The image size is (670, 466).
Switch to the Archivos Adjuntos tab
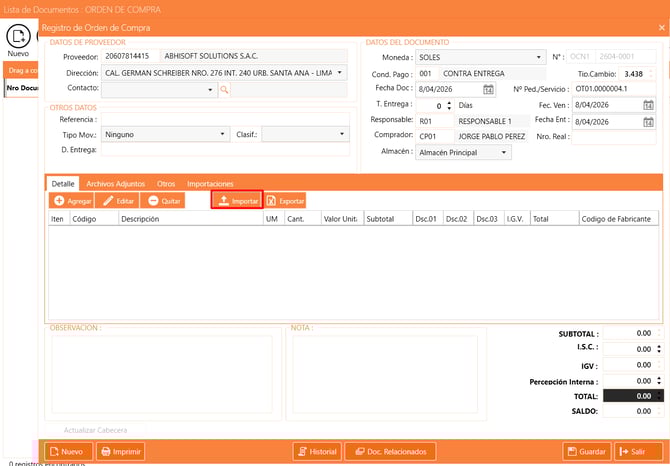[x=116, y=184]
